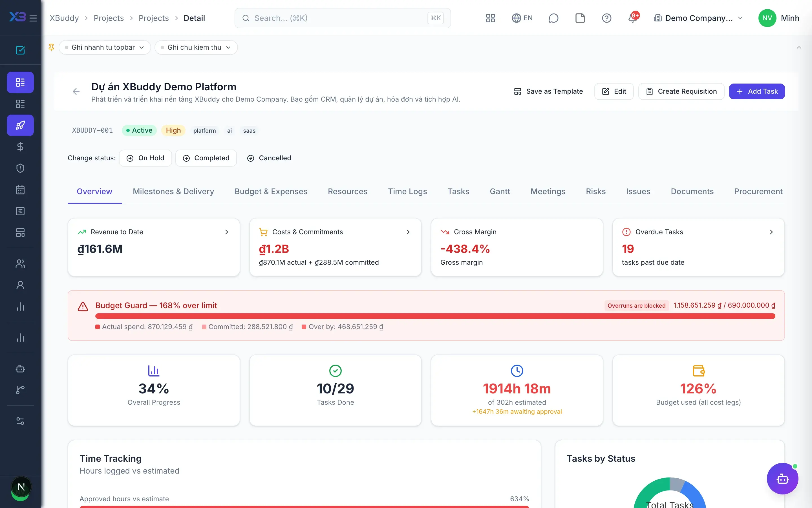Screen dimensions: 812x508
Task: Open the checkbox task sidebar icon
Action: point(20,50)
